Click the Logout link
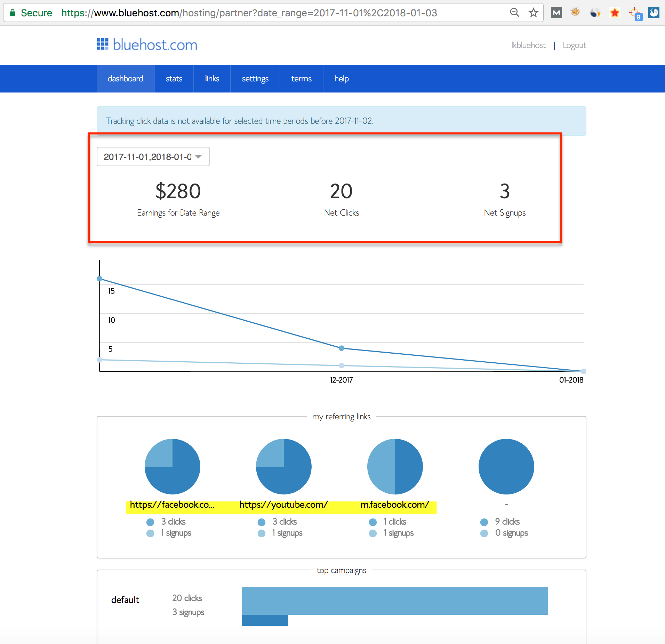Screen dimensions: 665x644 [574, 45]
